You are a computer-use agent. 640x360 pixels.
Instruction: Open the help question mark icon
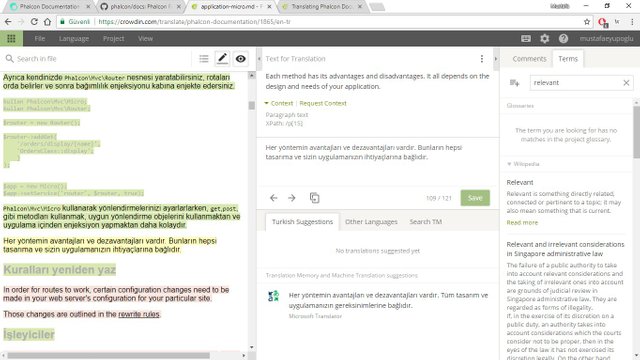tap(563, 38)
